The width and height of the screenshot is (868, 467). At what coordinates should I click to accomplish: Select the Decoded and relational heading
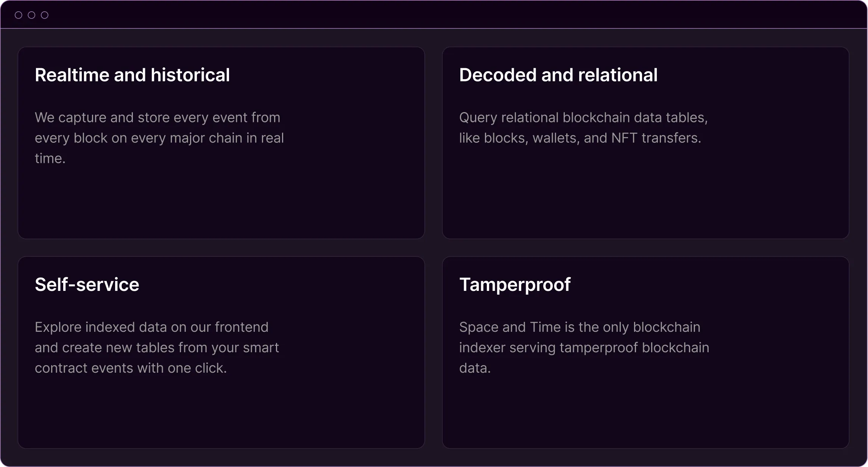(558, 75)
